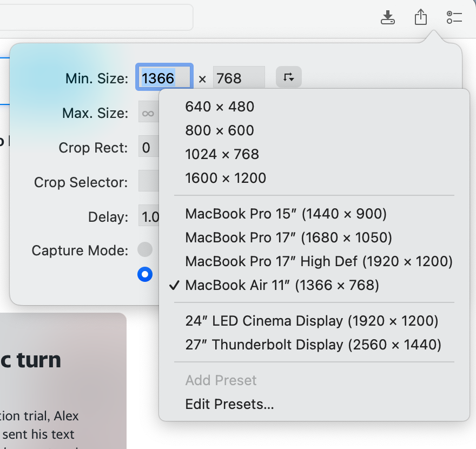This screenshot has width=476, height=449.
Task: Select the first Capture Mode radio button
Action: pyautogui.click(x=145, y=249)
